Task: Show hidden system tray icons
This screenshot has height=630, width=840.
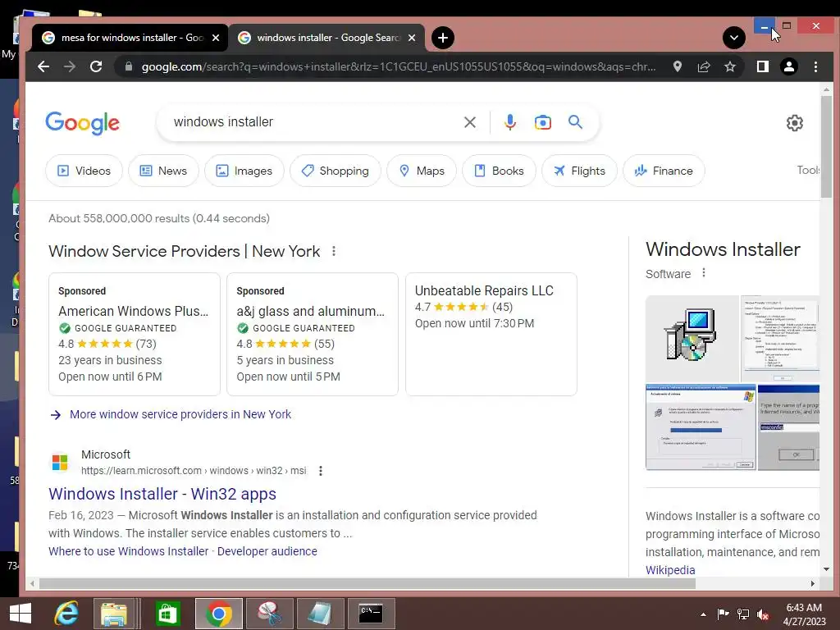Action: tap(703, 614)
